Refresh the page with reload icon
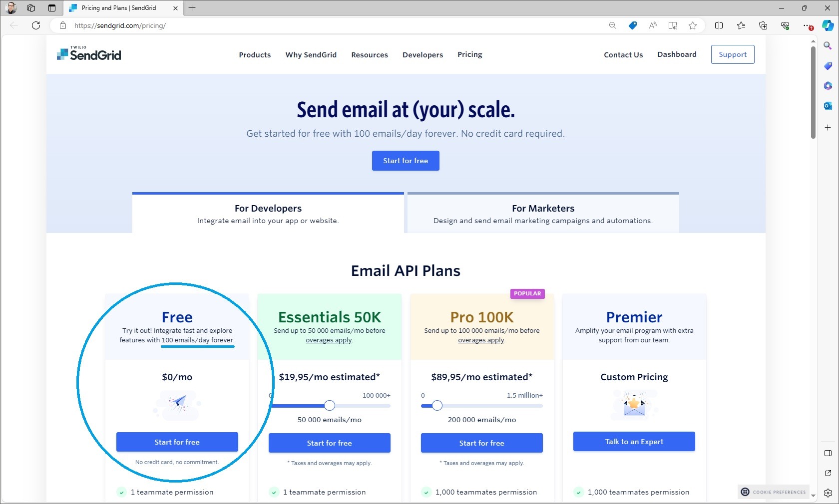 click(x=36, y=25)
